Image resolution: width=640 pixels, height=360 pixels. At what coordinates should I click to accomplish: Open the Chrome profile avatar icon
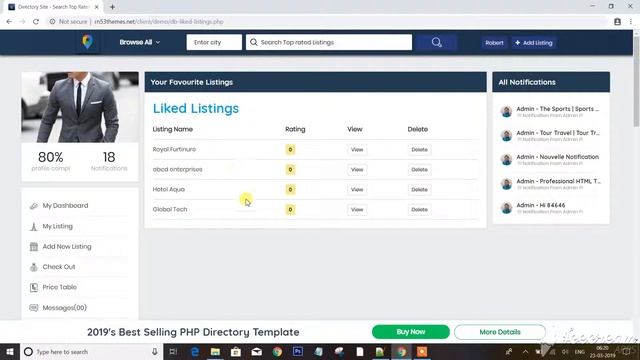617,22
